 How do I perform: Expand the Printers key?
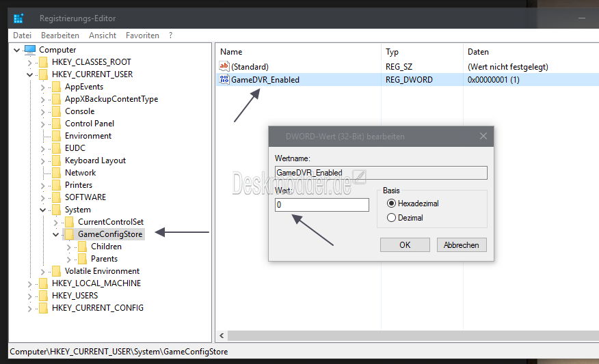click(43, 186)
